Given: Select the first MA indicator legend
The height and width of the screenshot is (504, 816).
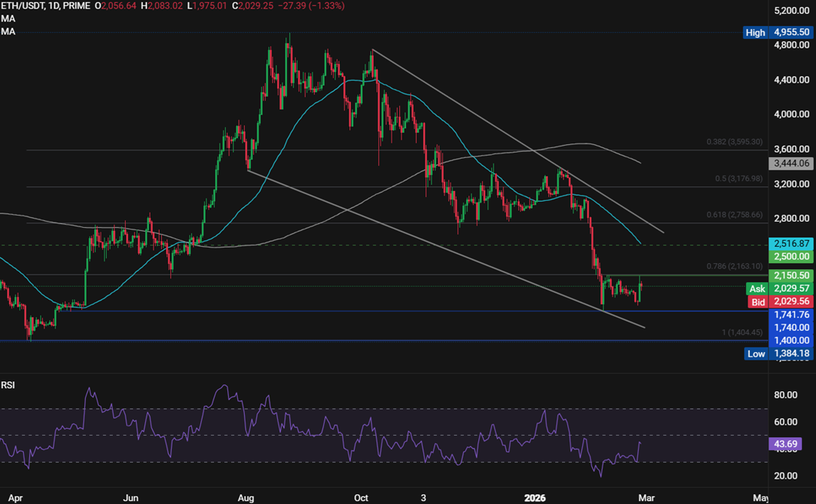Looking at the screenshot, I should click(7, 18).
